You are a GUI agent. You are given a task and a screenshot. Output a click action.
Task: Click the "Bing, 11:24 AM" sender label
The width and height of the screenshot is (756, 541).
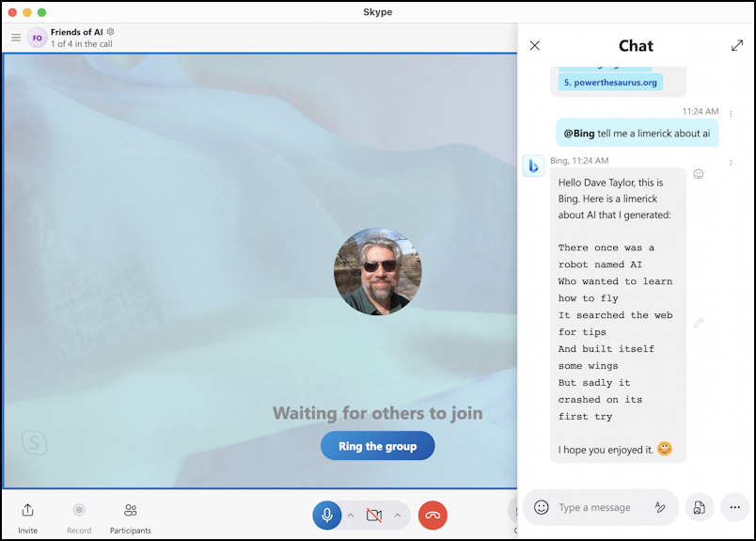coord(579,161)
